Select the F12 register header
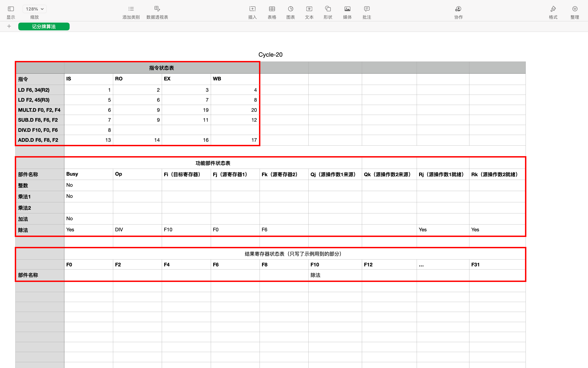Image resolution: width=588 pixels, height=368 pixels. (x=389, y=265)
